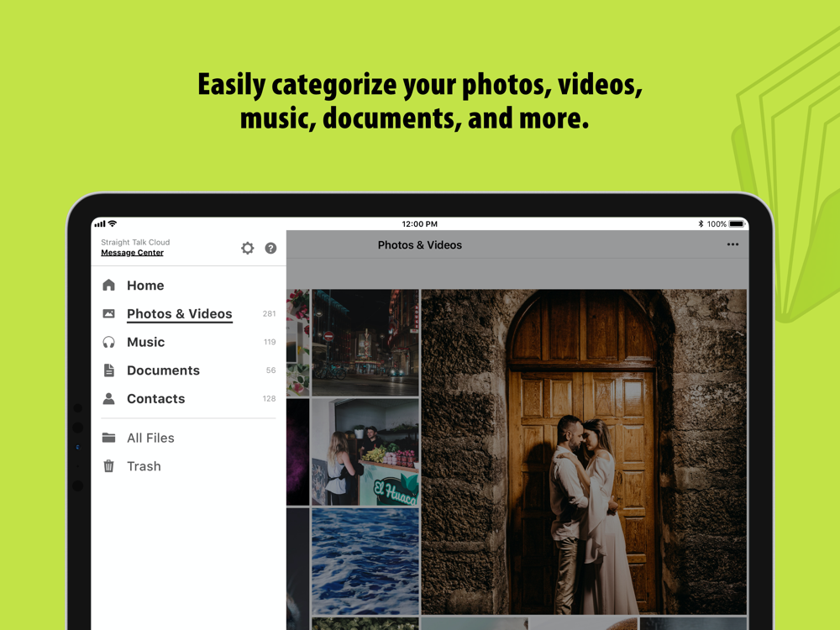Tap the cellular signal bars icon

pyautogui.click(x=100, y=224)
